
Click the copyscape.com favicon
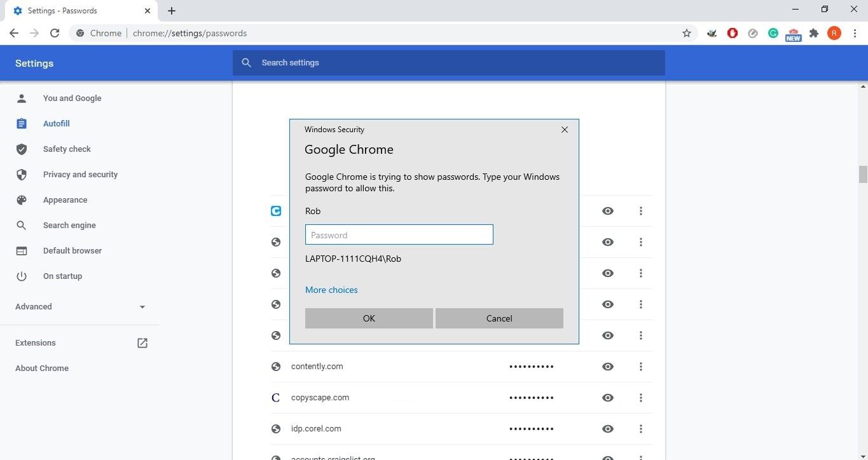[x=276, y=398]
